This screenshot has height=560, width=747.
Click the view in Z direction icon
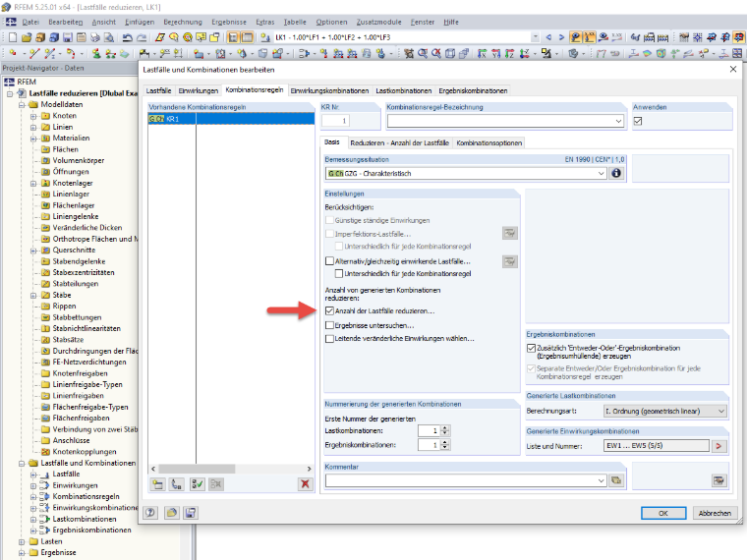510,53
